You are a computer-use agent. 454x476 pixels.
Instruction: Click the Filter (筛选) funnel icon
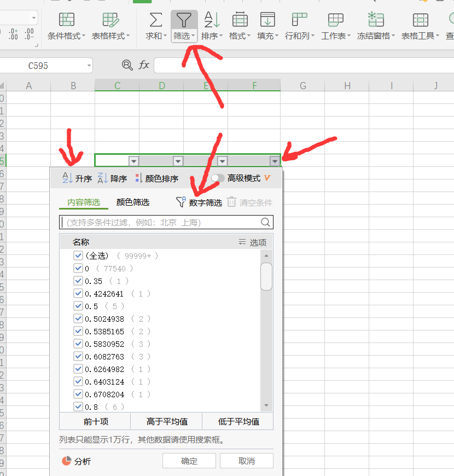[184, 20]
